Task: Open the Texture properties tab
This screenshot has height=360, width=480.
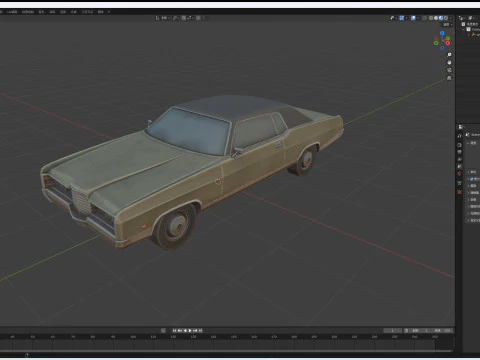Action: click(x=459, y=192)
